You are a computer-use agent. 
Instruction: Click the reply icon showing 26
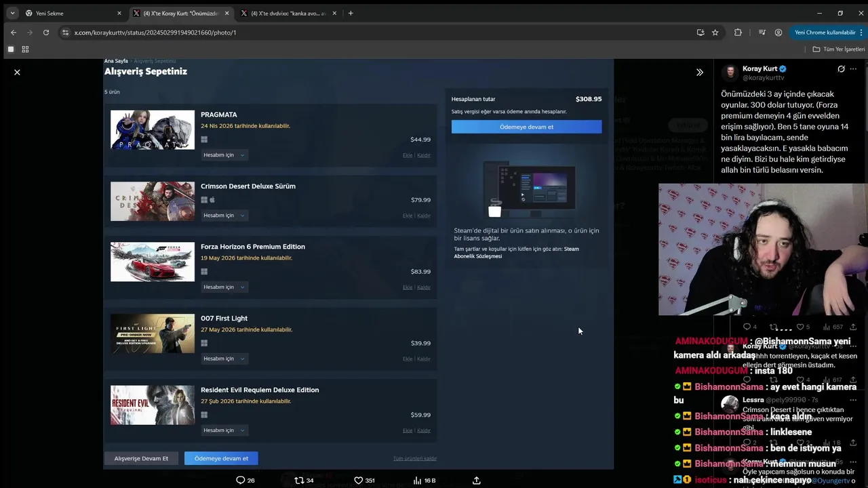[245, 480]
